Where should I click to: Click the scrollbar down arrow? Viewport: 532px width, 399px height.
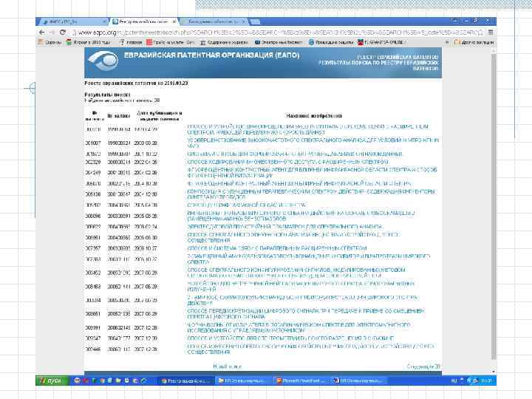point(494,372)
